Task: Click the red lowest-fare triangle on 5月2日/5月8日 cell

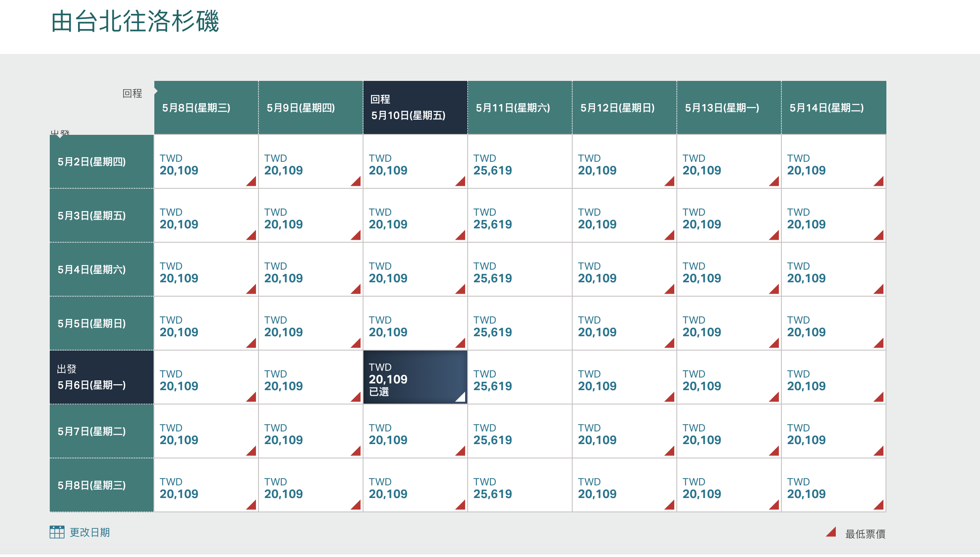Action: pyautogui.click(x=250, y=182)
